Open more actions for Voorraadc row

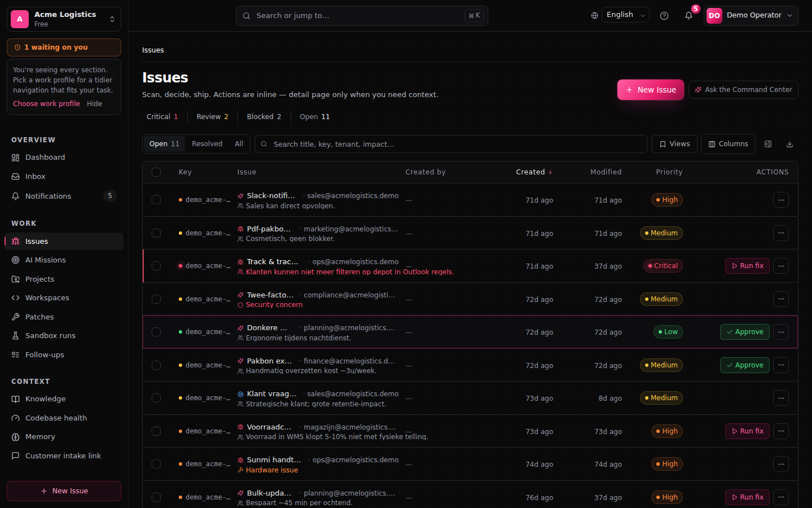tap(781, 431)
